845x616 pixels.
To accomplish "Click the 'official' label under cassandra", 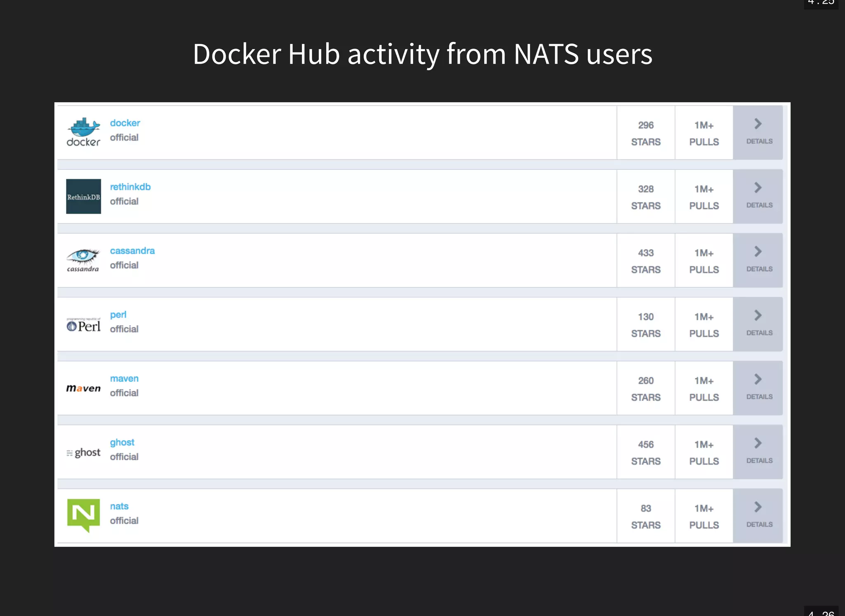I will tap(124, 265).
